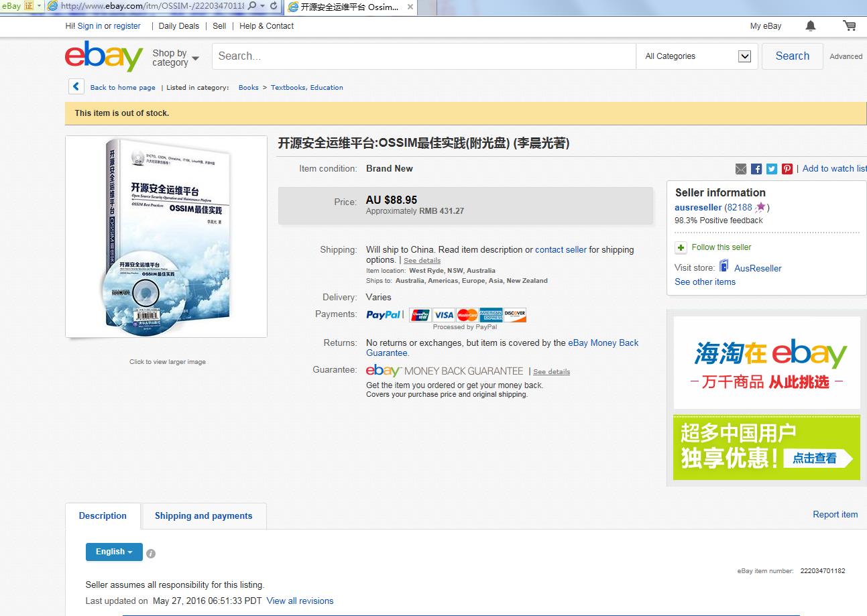Viewport: 867px width, 616px height.
Task: Click the 海淘在 eBay banner ad
Action: pyautogui.click(x=766, y=363)
